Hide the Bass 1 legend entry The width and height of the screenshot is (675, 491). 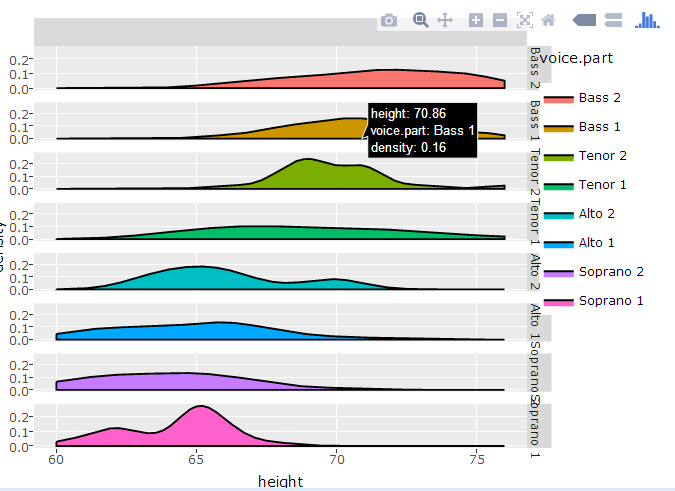[x=600, y=127]
